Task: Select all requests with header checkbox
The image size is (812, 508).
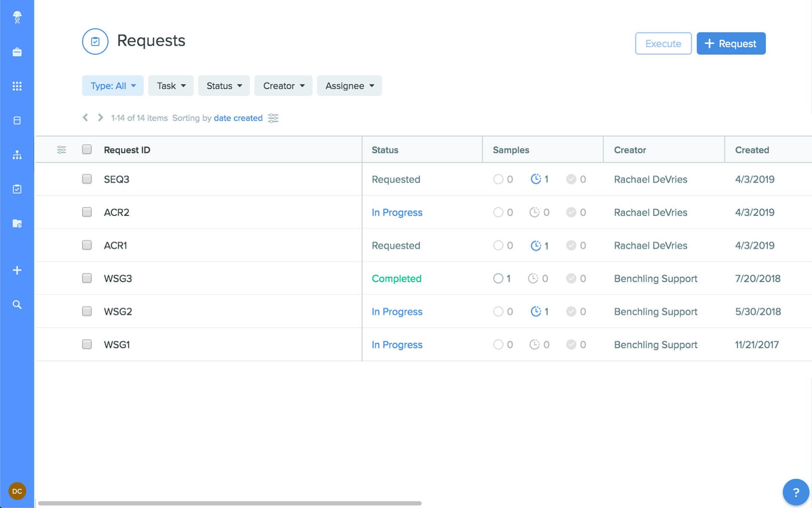Action: point(87,149)
